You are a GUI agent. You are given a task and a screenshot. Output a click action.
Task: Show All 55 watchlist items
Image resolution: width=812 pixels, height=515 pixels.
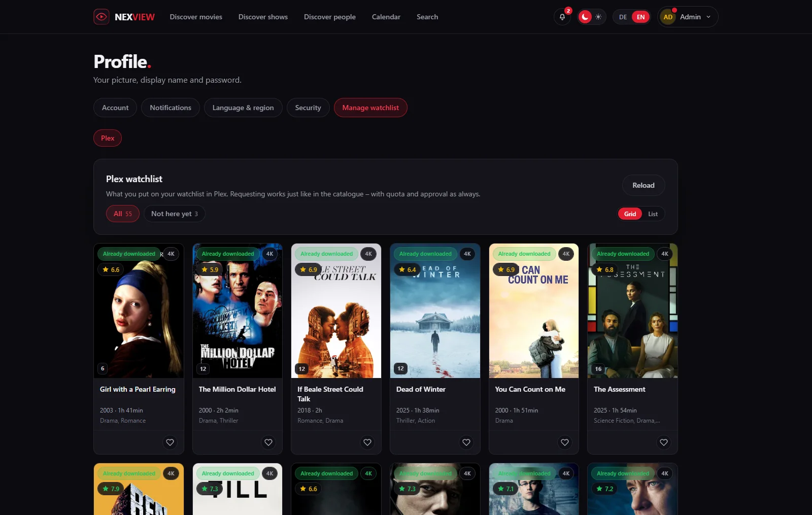123,214
